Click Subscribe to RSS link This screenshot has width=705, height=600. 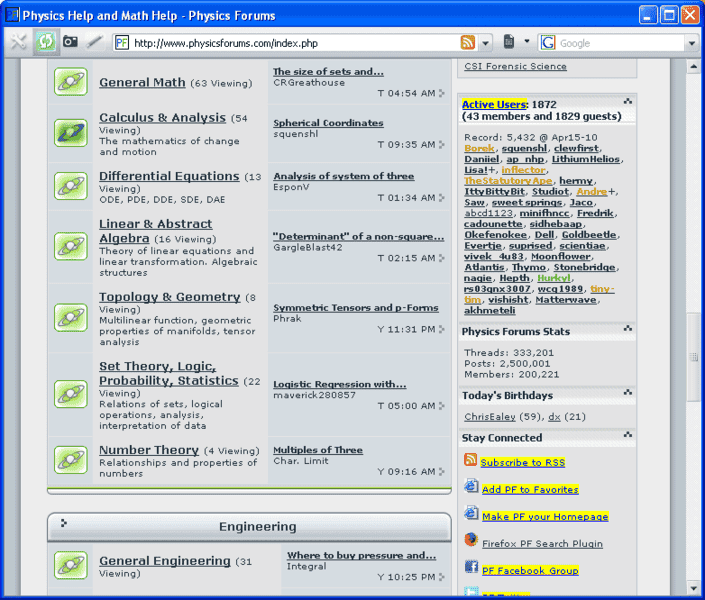coord(522,462)
